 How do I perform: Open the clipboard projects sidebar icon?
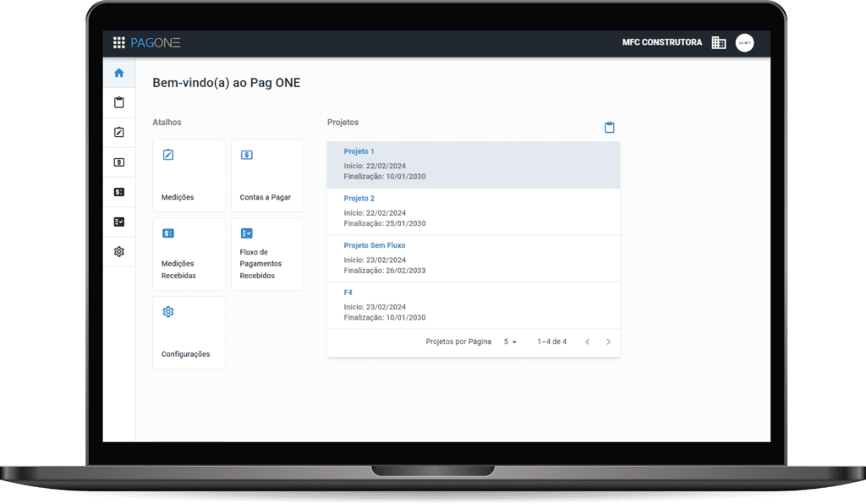[x=118, y=102]
